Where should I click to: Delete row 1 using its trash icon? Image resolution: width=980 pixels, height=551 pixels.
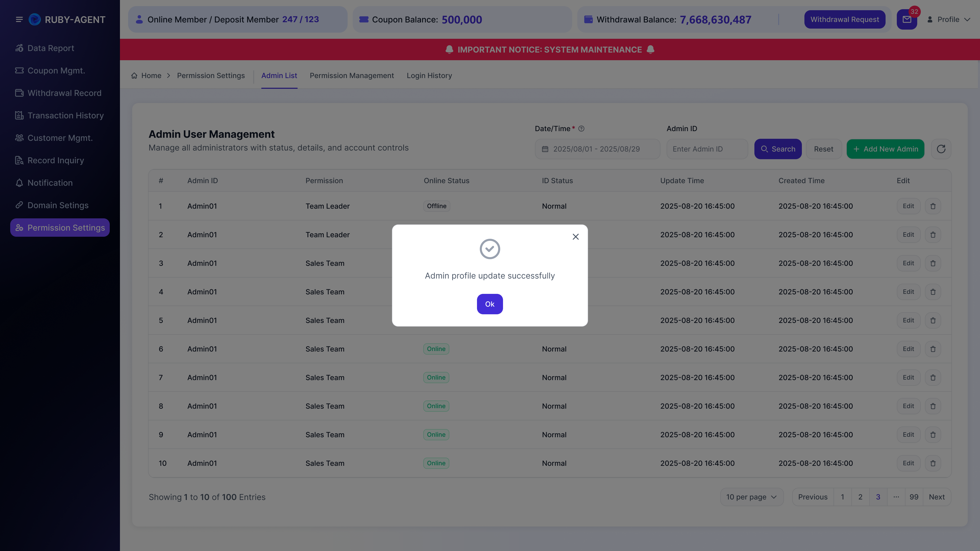click(933, 206)
